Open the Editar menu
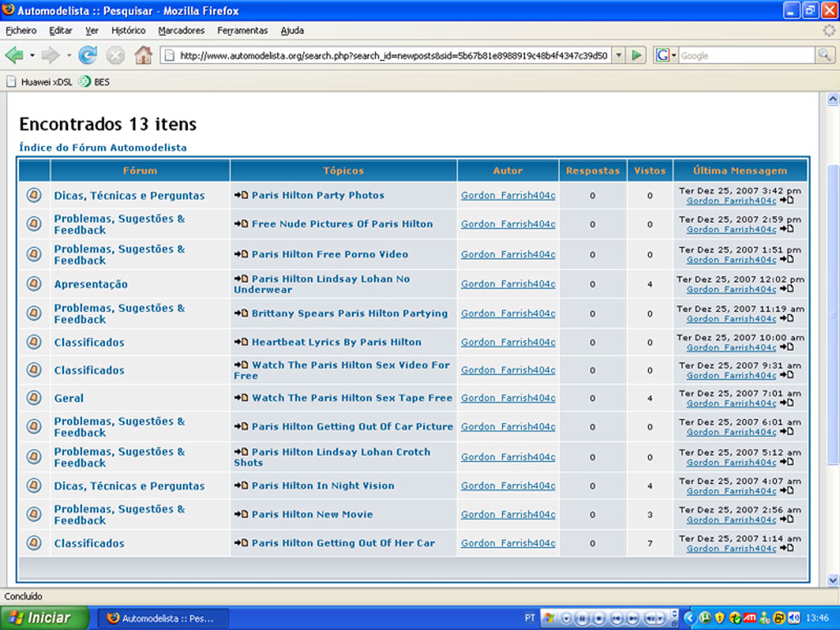 (x=61, y=30)
